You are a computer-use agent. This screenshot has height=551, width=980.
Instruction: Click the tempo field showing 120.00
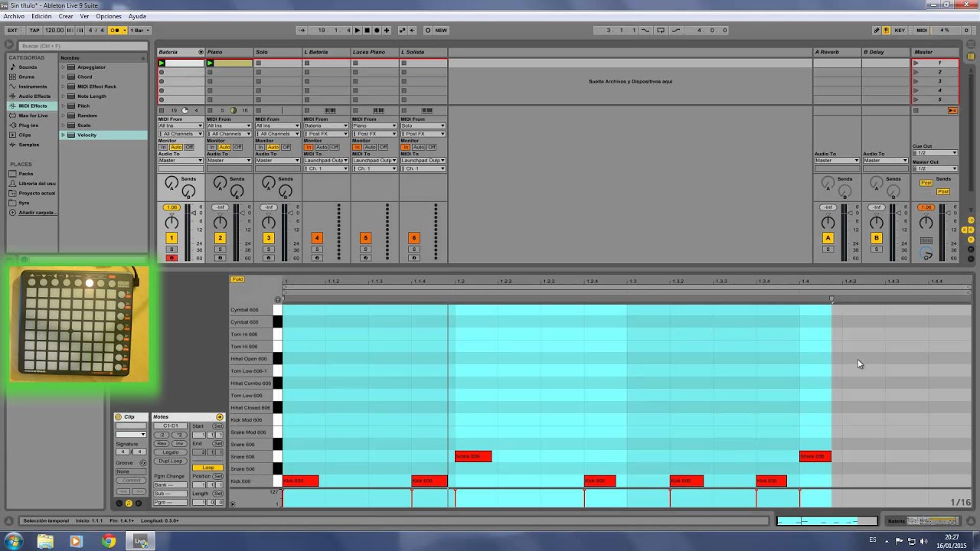tap(54, 31)
